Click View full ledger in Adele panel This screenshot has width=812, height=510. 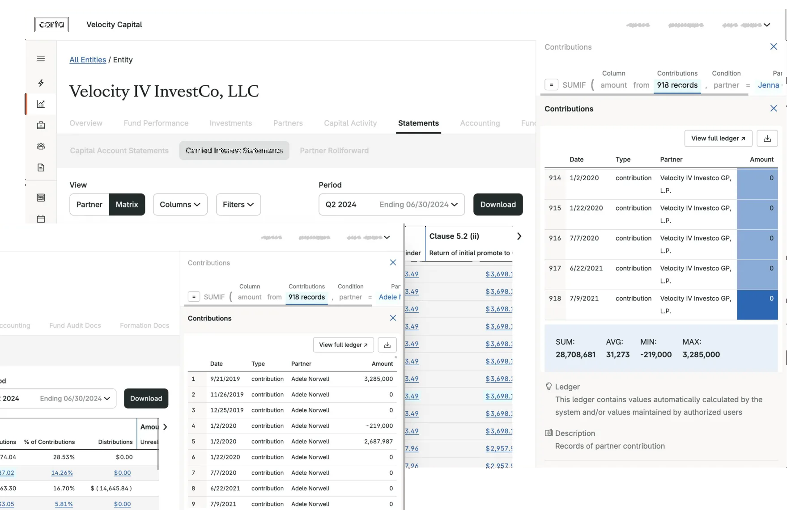point(344,345)
